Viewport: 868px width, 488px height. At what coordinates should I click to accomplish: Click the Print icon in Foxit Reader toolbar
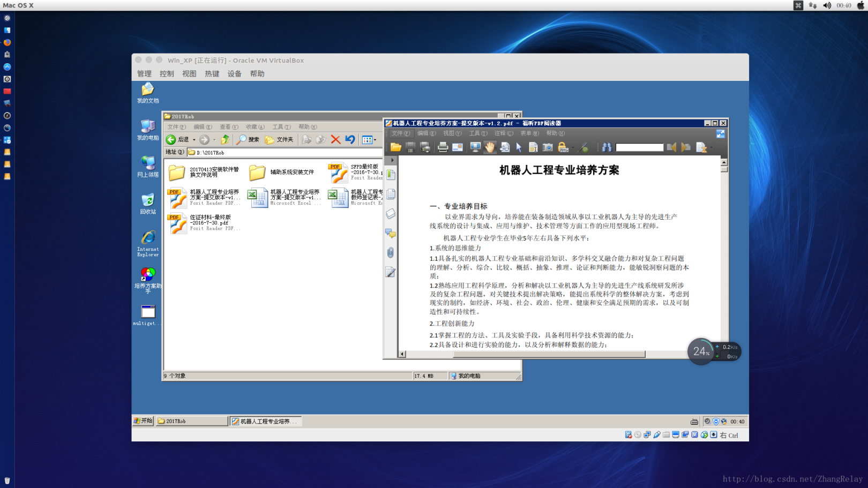coord(443,147)
